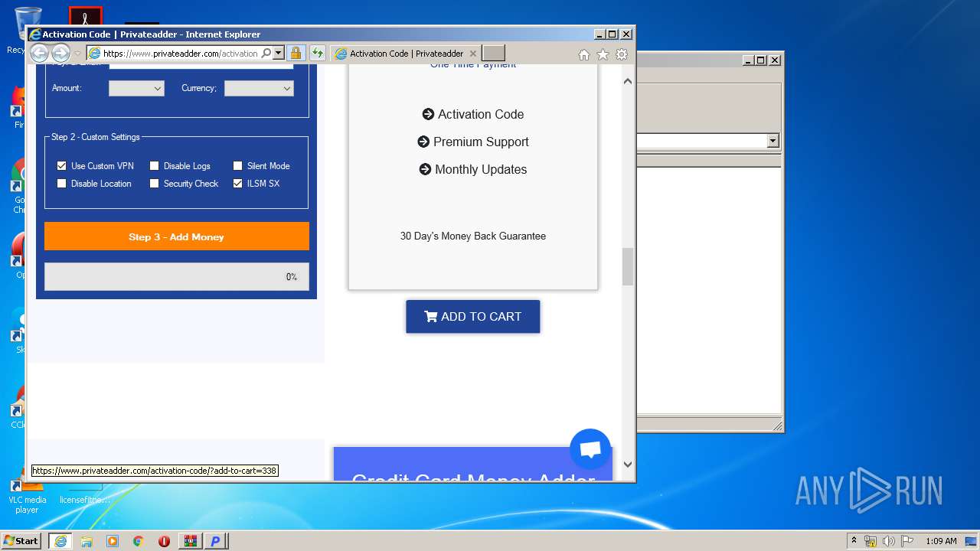Refresh the page with the green arrows icon
The height and width of the screenshot is (551, 980).
[x=317, y=53]
